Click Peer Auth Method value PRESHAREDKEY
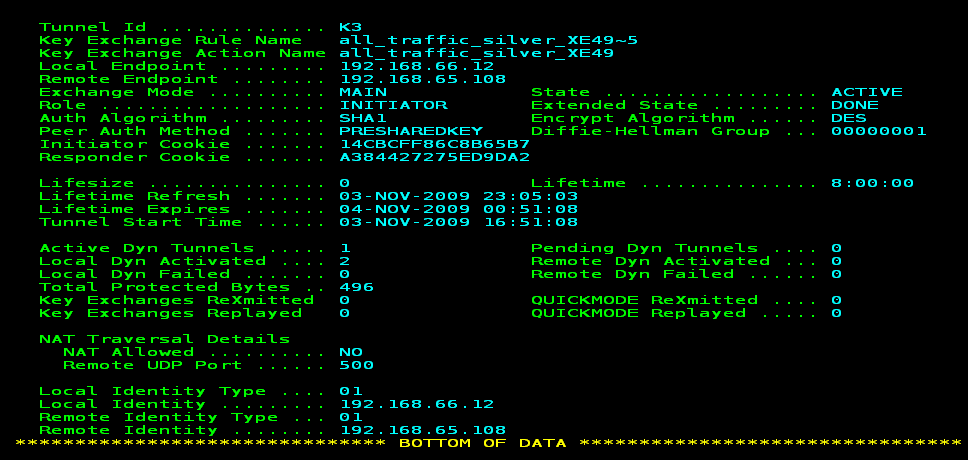The width and height of the screenshot is (968, 460). [x=411, y=131]
